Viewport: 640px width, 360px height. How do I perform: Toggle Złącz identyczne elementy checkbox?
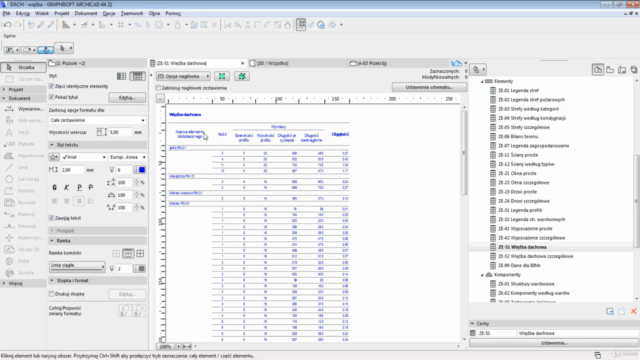pyautogui.click(x=51, y=87)
